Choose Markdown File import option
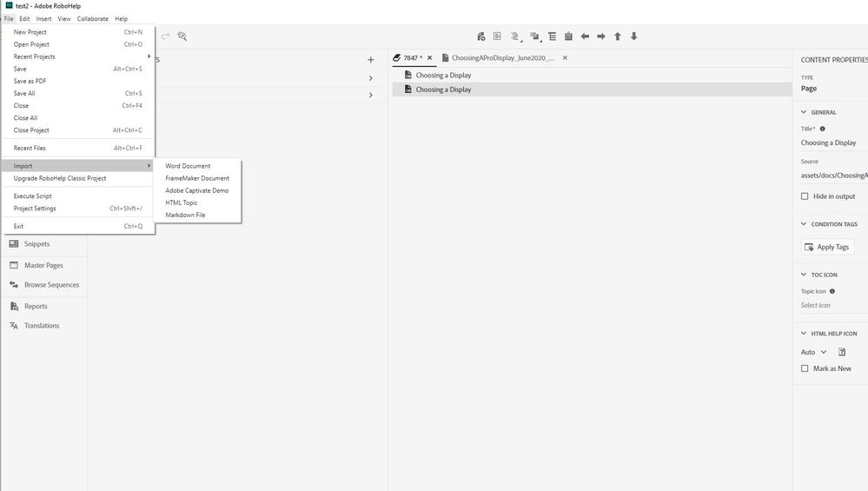The height and width of the screenshot is (491, 868). [185, 215]
